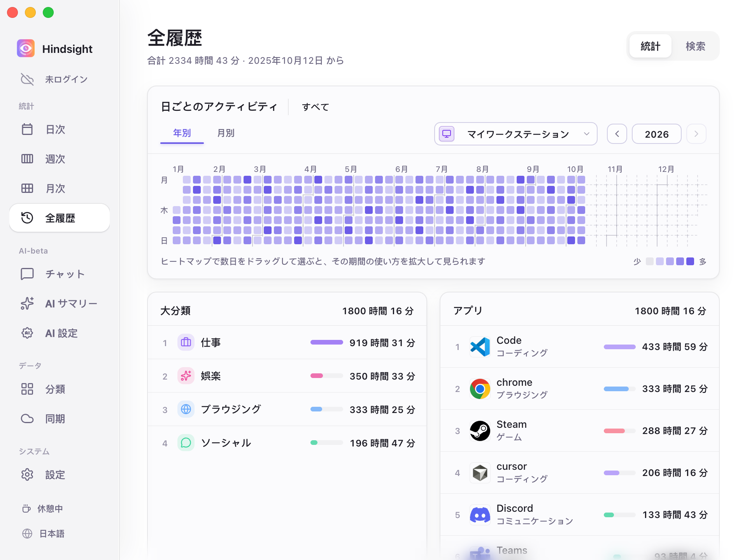Image resolution: width=747 pixels, height=560 pixels.
Task: Click the Code VS Code app icon
Action: point(480,346)
